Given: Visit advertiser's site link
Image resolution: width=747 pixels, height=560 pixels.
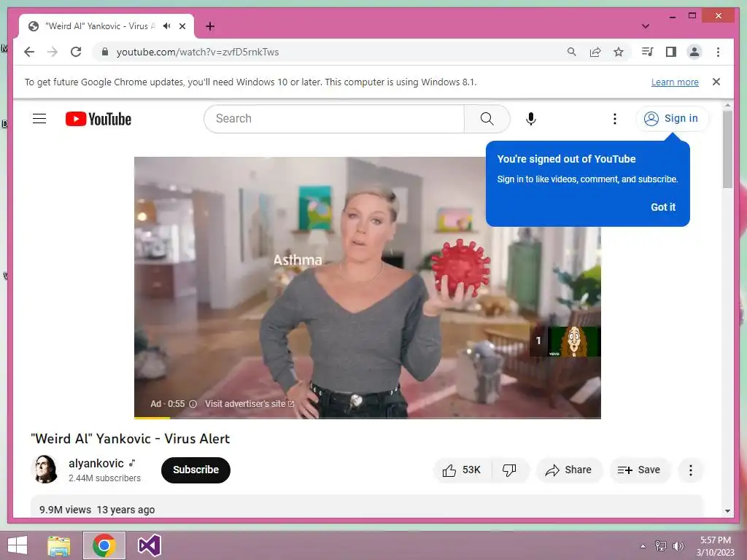Looking at the screenshot, I should pyautogui.click(x=249, y=404).
